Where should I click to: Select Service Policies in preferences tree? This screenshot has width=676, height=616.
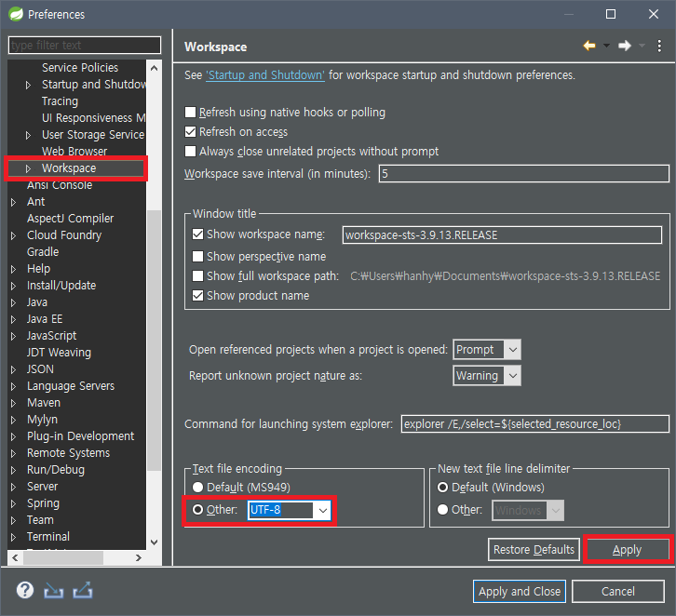(80, 68)
